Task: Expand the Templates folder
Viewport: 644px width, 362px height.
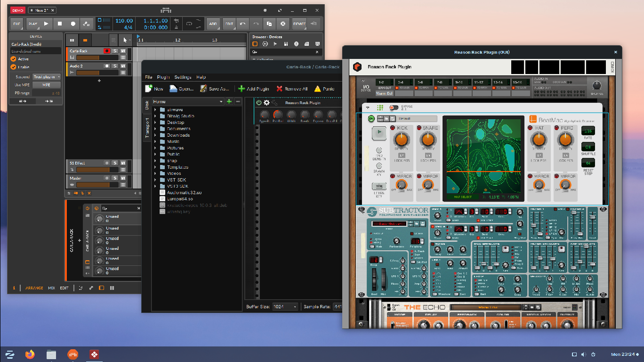Action: point(155,167)
